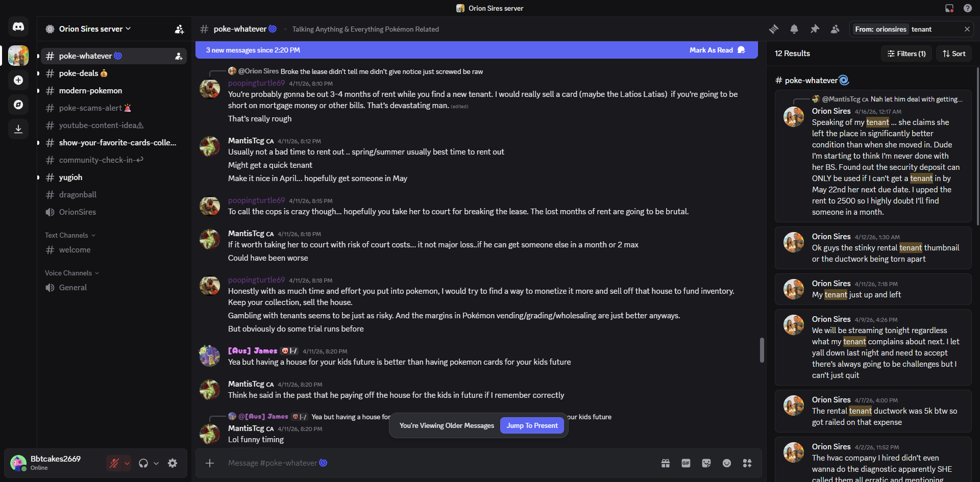Open the yugioh channel
The height and width of the screenshot is (482, 980).
pyautogui.click(x=113, y=177)
